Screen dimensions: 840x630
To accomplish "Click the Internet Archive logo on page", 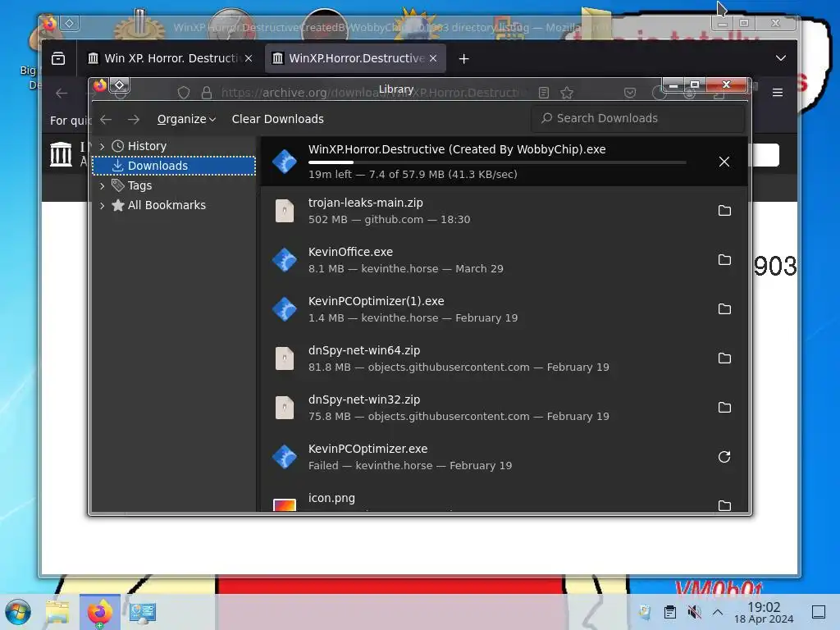I will [x=61, y=154].
